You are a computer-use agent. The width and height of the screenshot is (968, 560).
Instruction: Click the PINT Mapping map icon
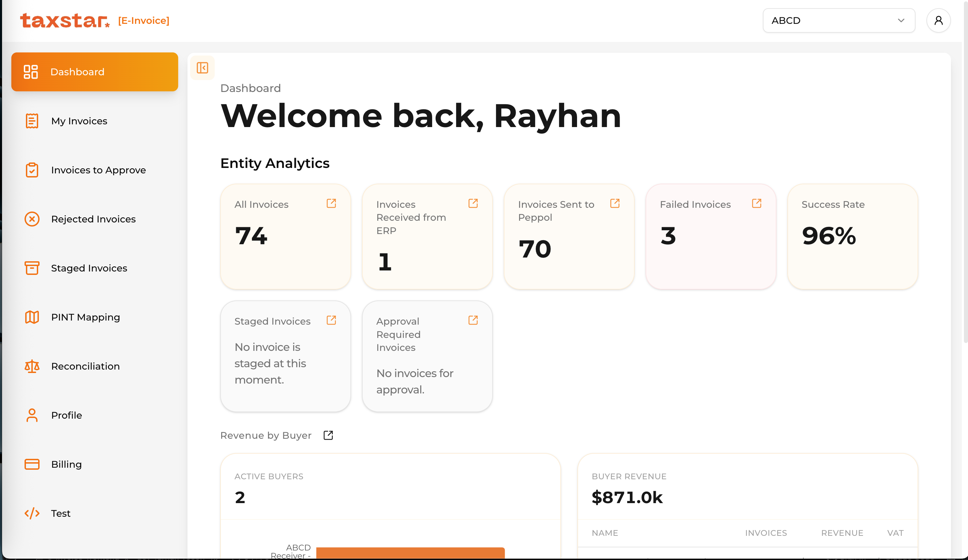pos(32,317)
